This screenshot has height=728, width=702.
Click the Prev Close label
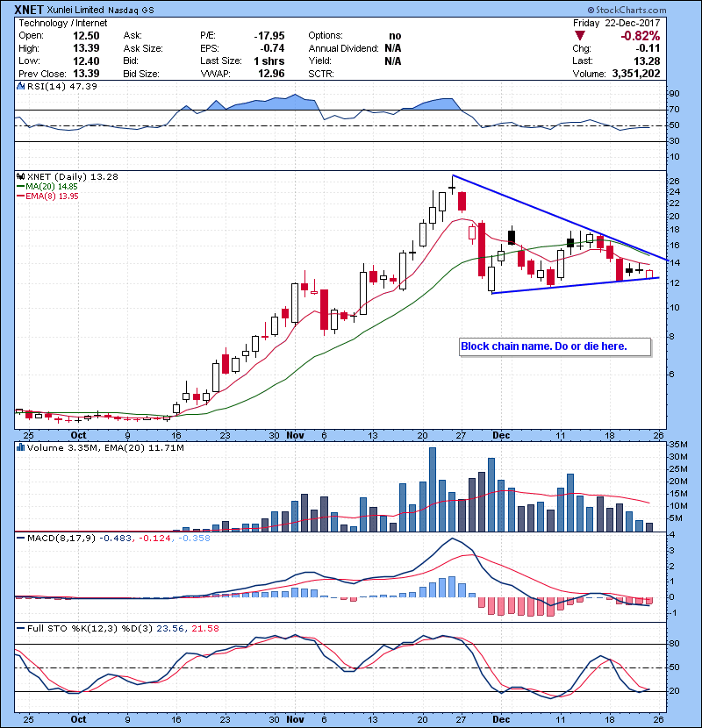pos(42,74)
